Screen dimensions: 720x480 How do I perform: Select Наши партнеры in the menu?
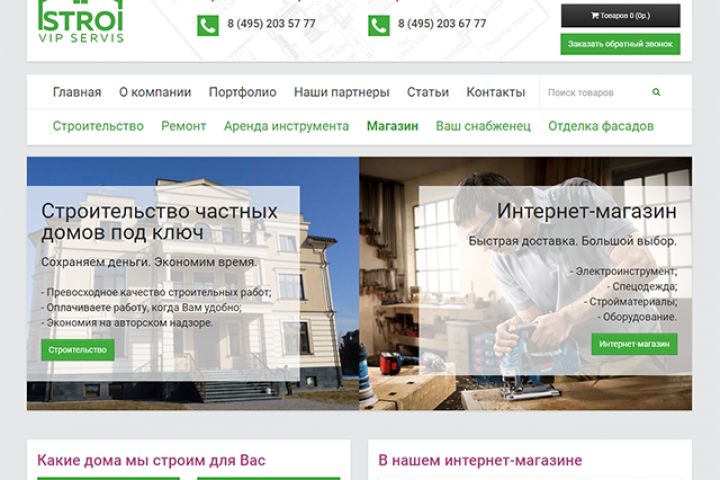342,92
